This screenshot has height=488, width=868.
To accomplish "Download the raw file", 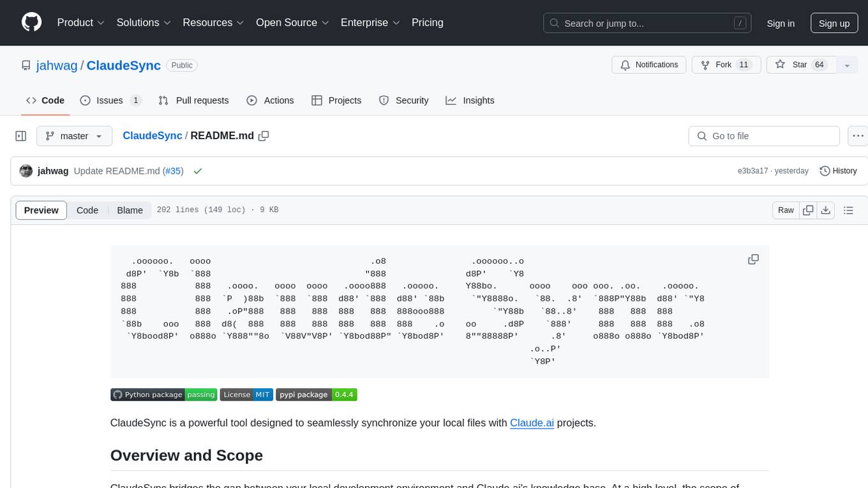I will coord(825,210).
